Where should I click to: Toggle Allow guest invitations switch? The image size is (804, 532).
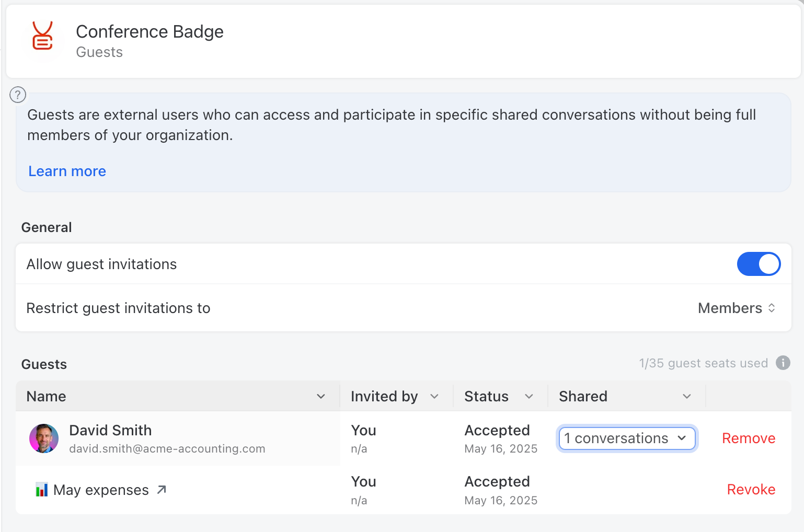coord(758,264)
